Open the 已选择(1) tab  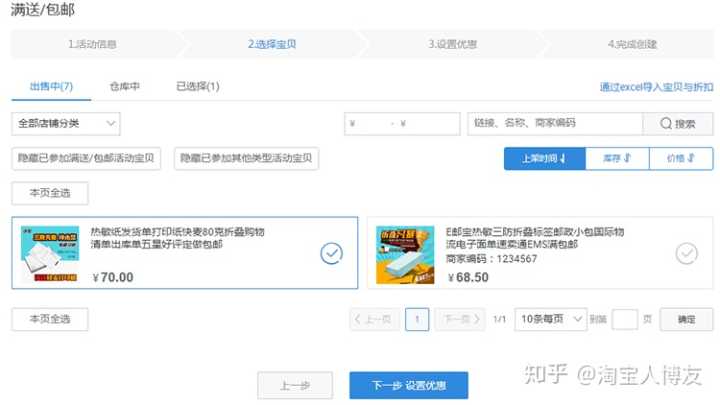click(198, 86)
